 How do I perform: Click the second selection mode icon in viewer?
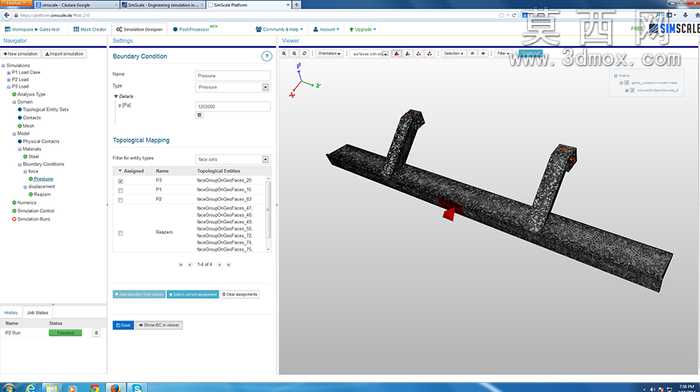pyautogui.click(x=408, y=54)
